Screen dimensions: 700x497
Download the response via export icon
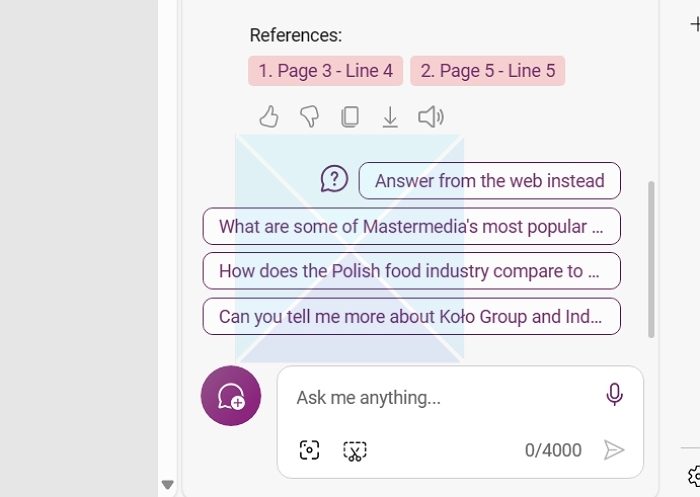[x=390, y=117]
